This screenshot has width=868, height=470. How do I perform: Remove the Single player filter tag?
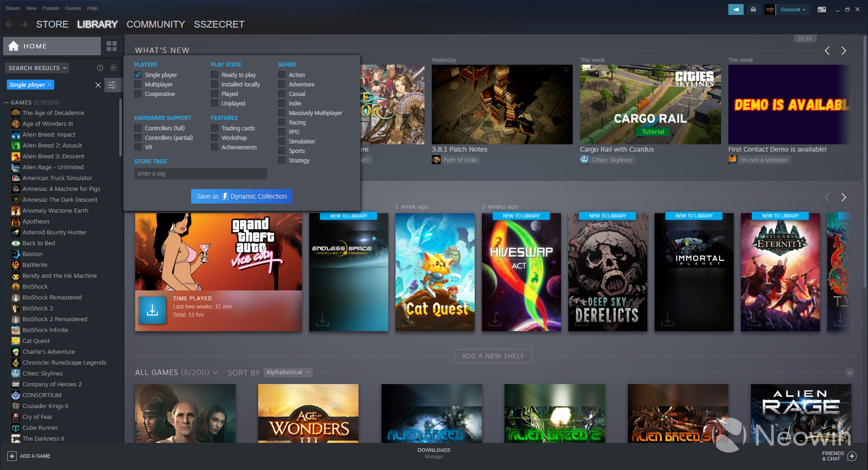coord(49,85)
